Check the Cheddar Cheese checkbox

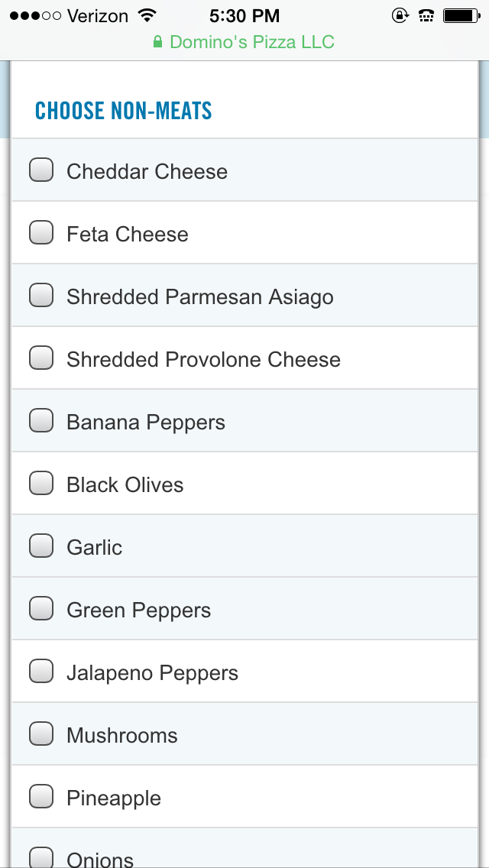click(41, 170)
